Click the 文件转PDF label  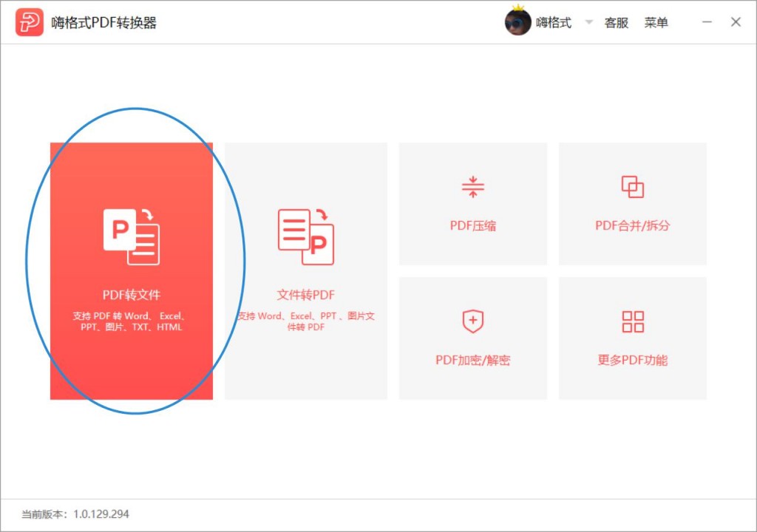click(x=306, y=295)
